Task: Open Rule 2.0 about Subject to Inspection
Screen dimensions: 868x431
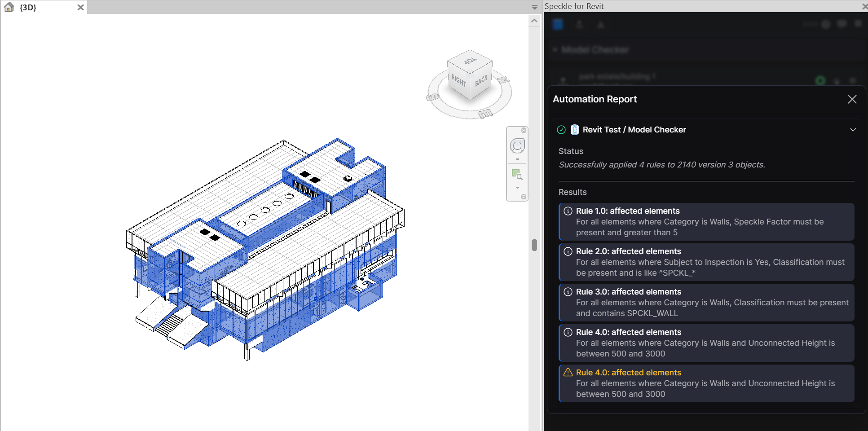Action: (707, 262)
